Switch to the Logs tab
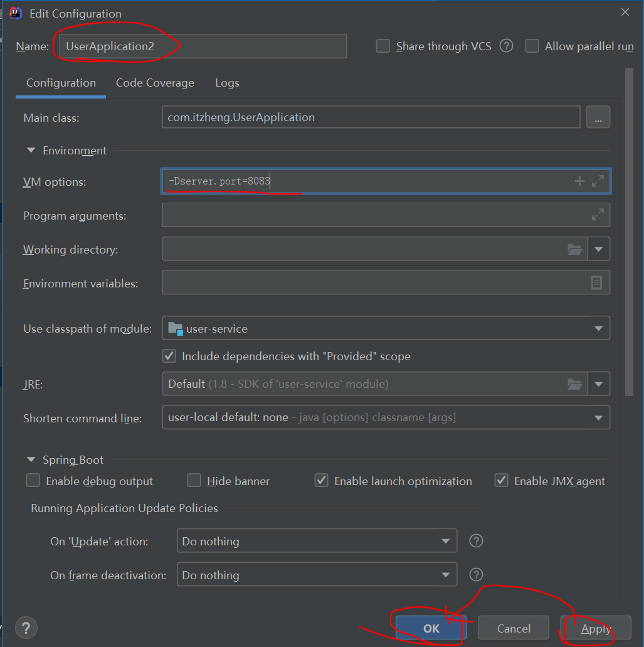Image resolution: width=644 pixels, height=647 pixels. [227, 83]
